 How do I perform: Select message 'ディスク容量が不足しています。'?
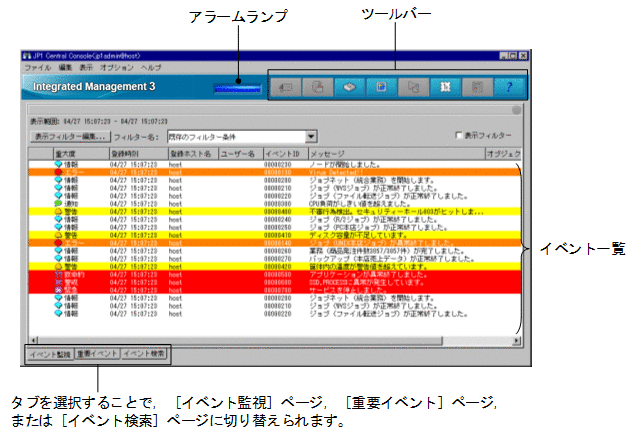(358, 235)
